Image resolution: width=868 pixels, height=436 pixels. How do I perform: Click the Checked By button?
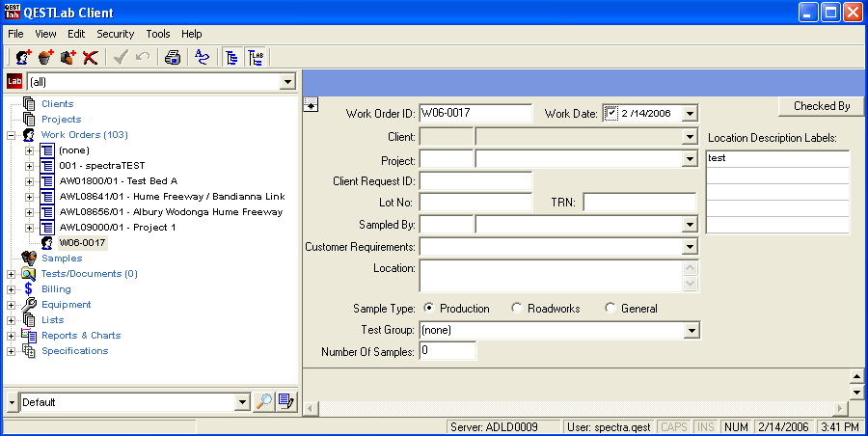coord(822,106)
